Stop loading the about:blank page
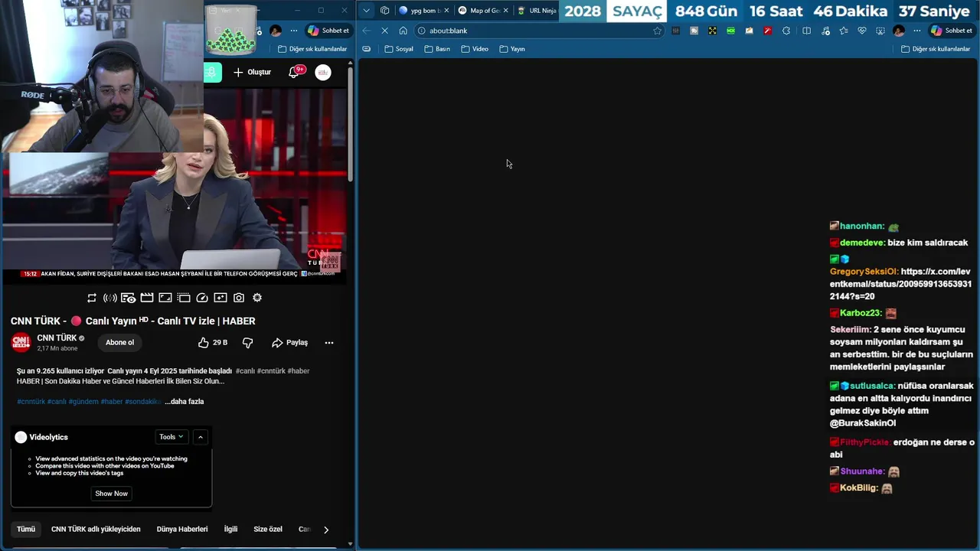 384,31
